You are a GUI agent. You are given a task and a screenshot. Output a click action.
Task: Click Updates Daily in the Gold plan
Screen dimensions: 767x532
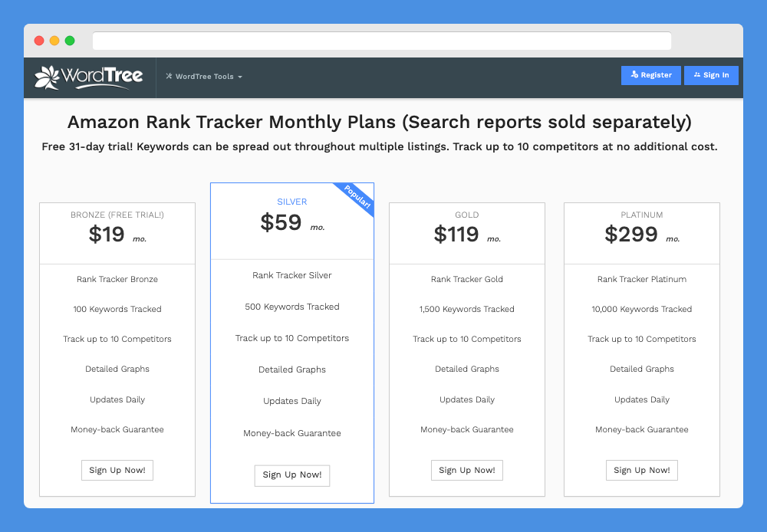466,399
